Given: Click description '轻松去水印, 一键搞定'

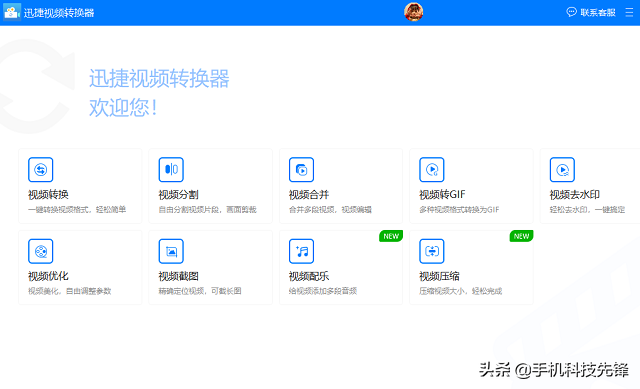Looking at the screenshot, I should click(587, 209).
